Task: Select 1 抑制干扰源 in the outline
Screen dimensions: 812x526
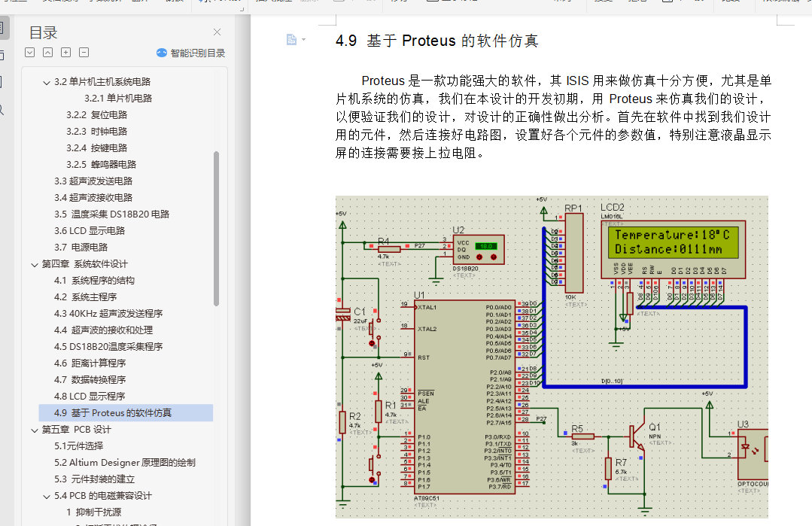Action: point(94,512)
